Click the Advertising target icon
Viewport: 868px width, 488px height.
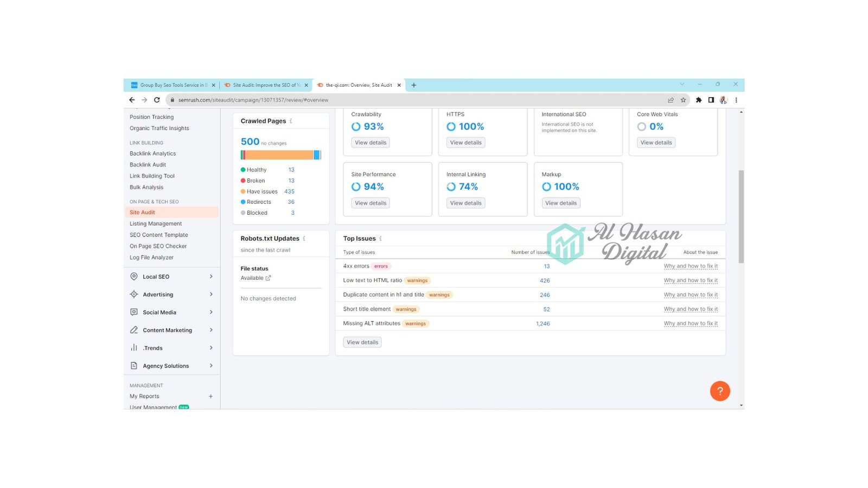134,294
